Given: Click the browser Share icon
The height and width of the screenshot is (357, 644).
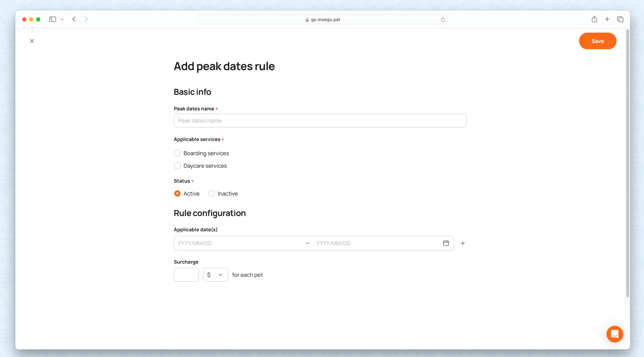Looking at the screenshot, I should point(594,19).
